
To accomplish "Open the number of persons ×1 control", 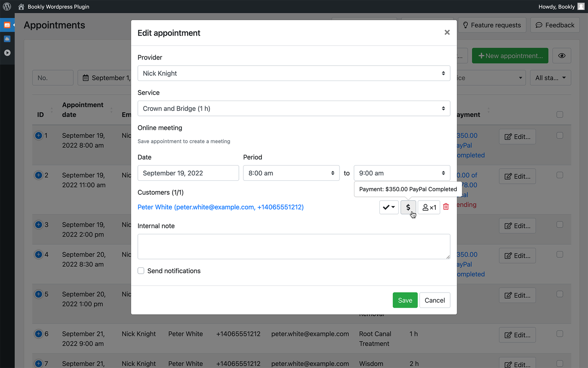I will pyautogui.click(x=429, y=207).
